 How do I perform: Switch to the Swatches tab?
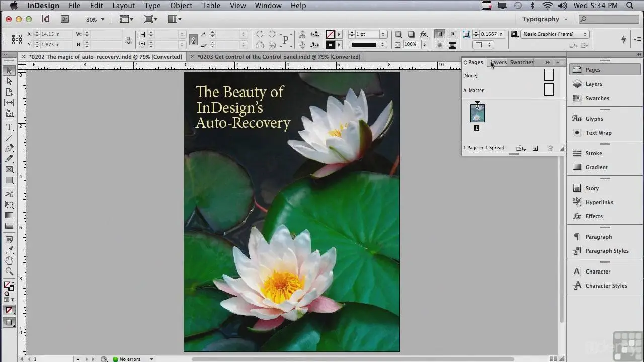point(522,62)
